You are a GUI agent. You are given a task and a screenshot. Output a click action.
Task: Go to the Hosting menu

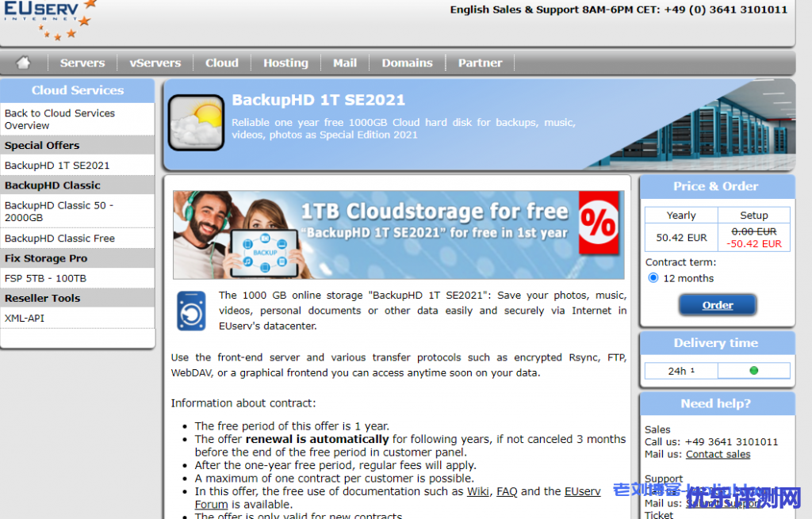285,63
